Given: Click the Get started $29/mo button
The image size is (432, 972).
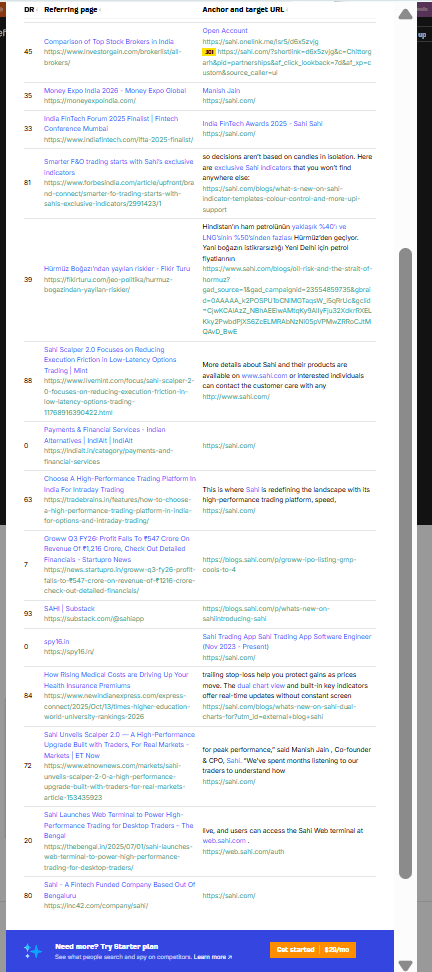Looking at the screenshot, I should coord(312,950).
